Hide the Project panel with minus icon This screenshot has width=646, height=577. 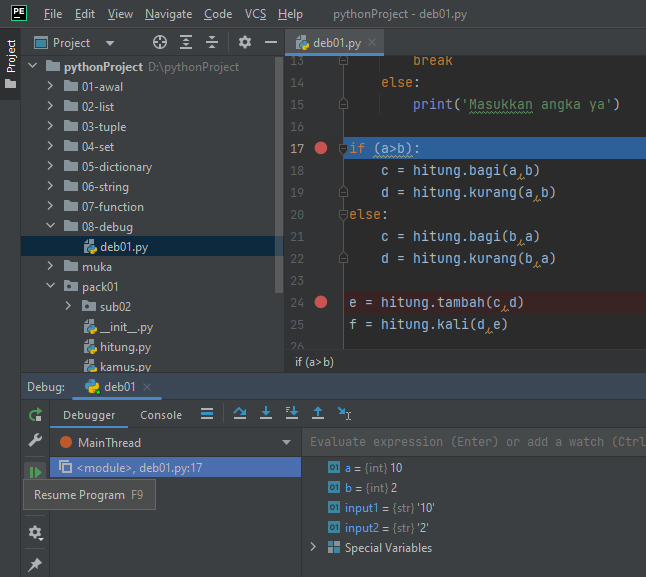271,42
